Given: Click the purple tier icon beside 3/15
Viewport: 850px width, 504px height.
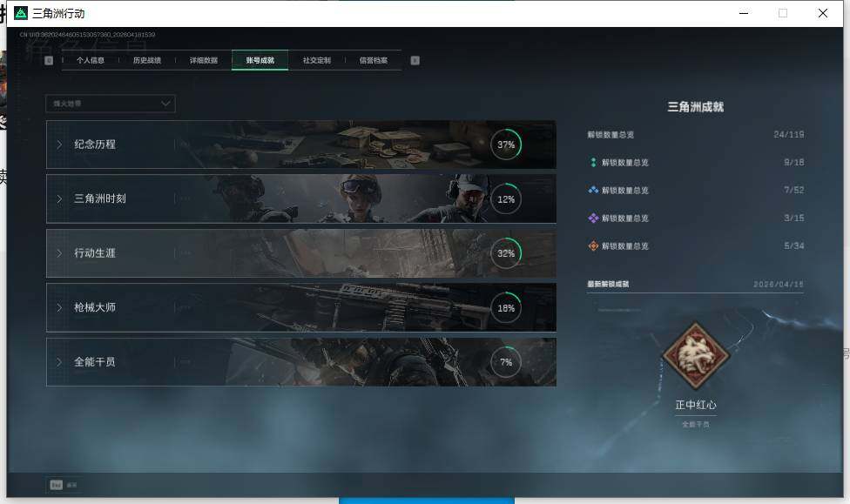Looking at the screenshot, I should coord(593,218).
